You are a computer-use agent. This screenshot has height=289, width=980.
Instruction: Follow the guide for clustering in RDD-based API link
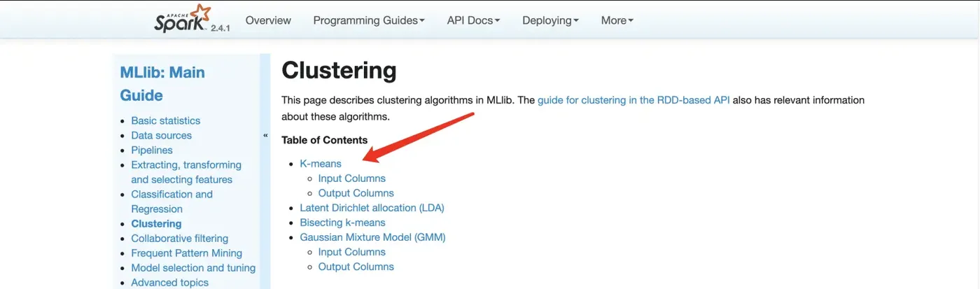633,100
